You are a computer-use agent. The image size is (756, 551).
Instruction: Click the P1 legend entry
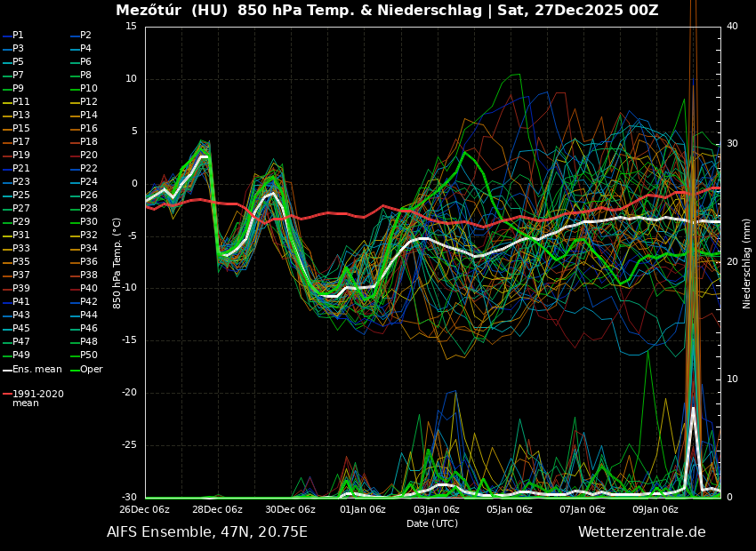(x=18, y=36)
